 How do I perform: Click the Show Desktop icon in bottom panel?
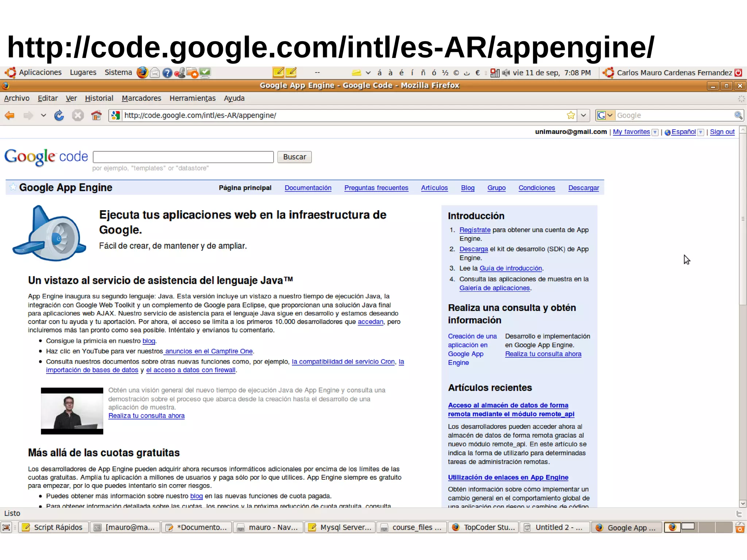tap(6, 528)
